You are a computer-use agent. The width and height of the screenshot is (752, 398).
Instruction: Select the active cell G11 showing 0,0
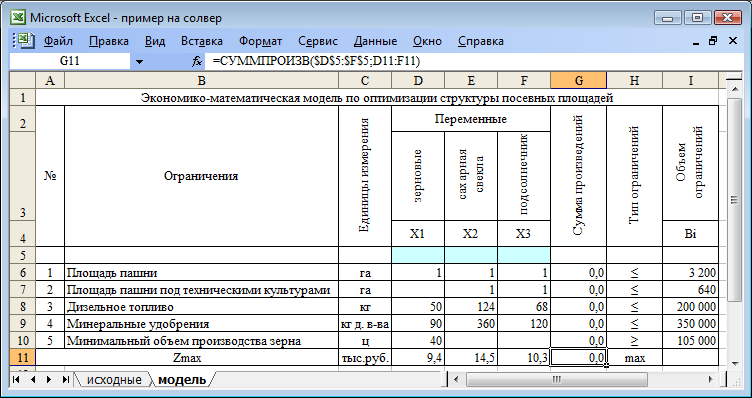pyautogui.click(x=578, y=358)
